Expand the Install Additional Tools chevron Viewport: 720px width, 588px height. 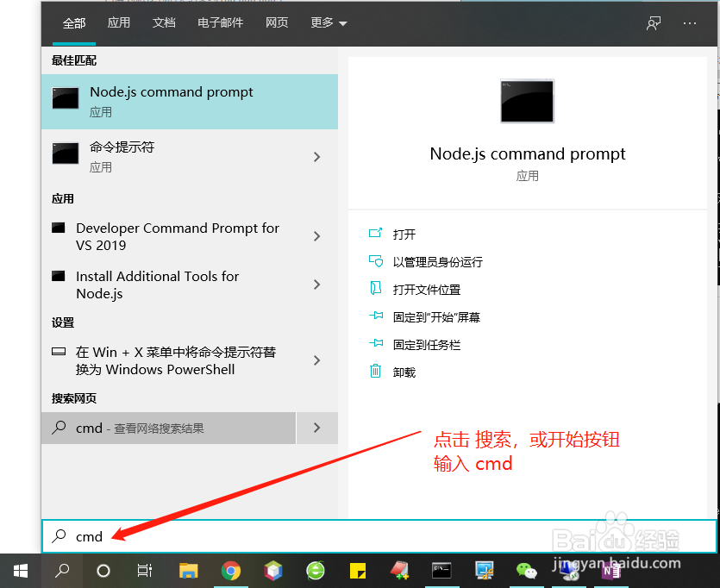tap(316, 285)
